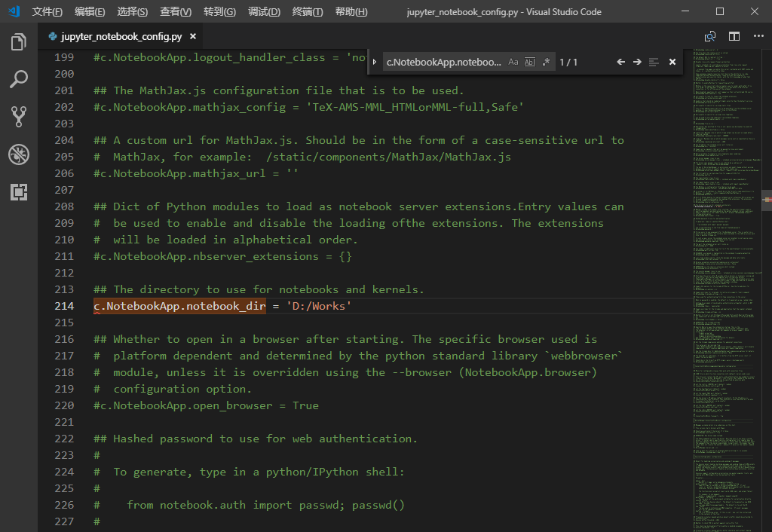Open the 调试(D) menu
The height and width of the screenshot is (532, 772).
point(264,12)
